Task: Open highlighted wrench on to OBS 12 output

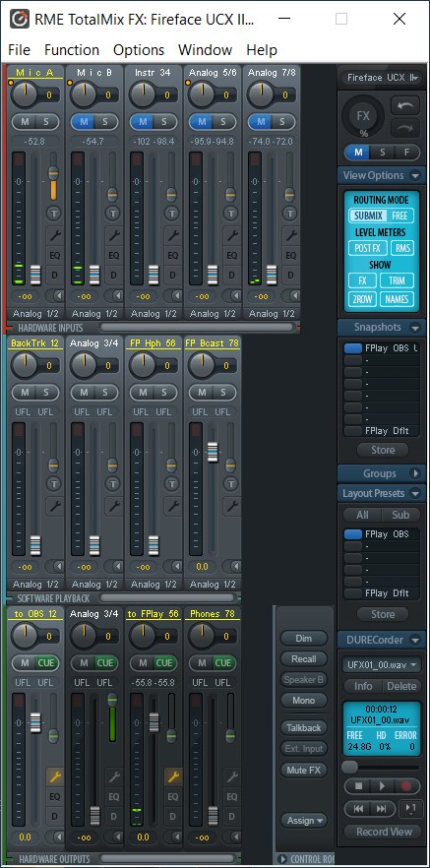Action: click(54, 777)
